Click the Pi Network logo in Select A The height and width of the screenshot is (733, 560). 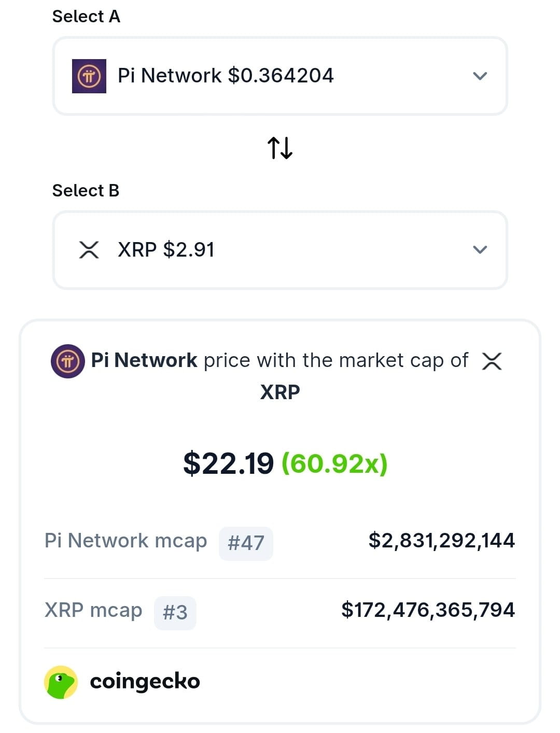[89, 76]
